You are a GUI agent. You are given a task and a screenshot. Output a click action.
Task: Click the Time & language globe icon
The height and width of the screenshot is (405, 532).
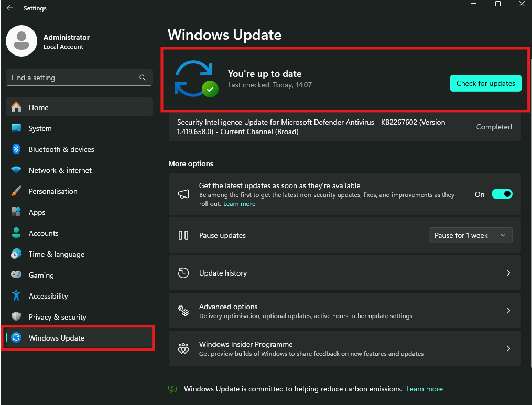pos(16,254)
